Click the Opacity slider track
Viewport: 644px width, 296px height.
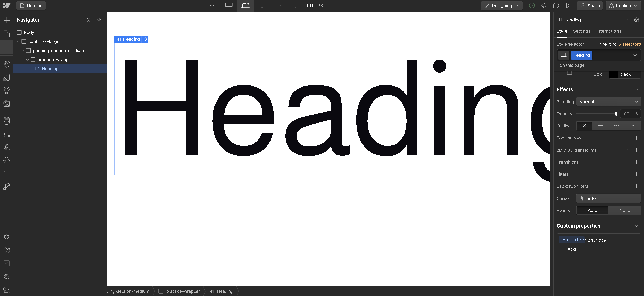[596, 114]
